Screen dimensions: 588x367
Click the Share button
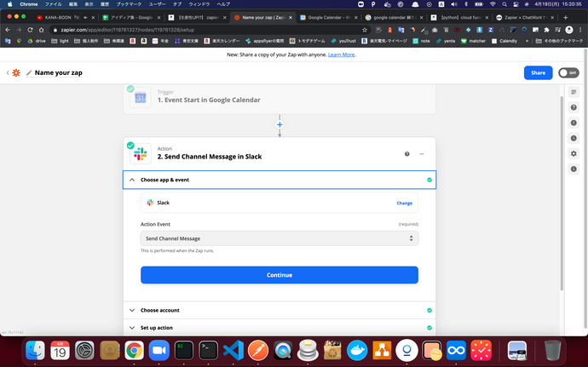point(538,72)
